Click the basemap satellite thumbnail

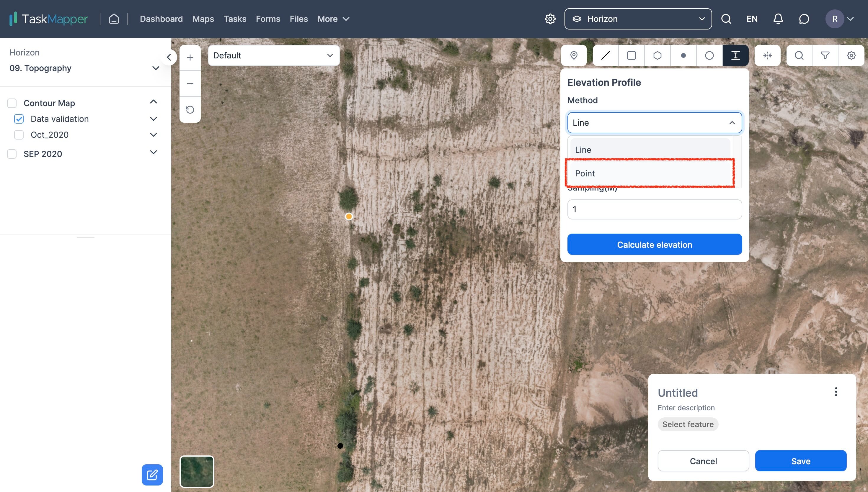[x=197, y=472]
